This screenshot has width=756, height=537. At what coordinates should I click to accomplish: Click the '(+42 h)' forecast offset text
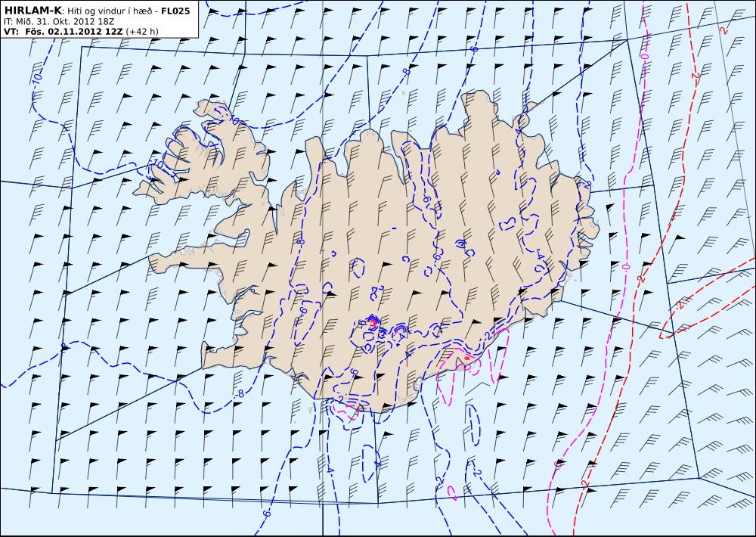click(142, 33)
